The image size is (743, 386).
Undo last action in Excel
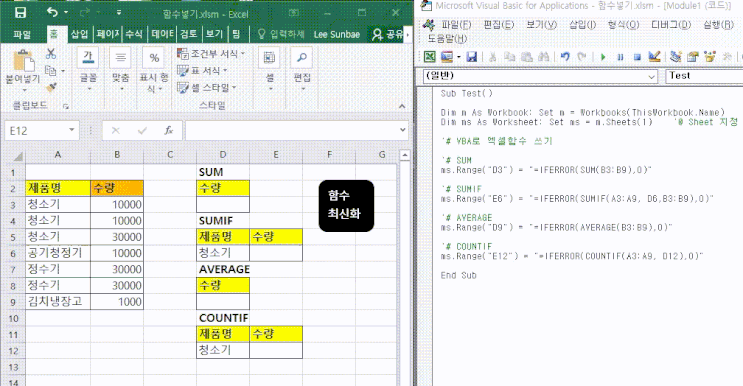(52, 12)
